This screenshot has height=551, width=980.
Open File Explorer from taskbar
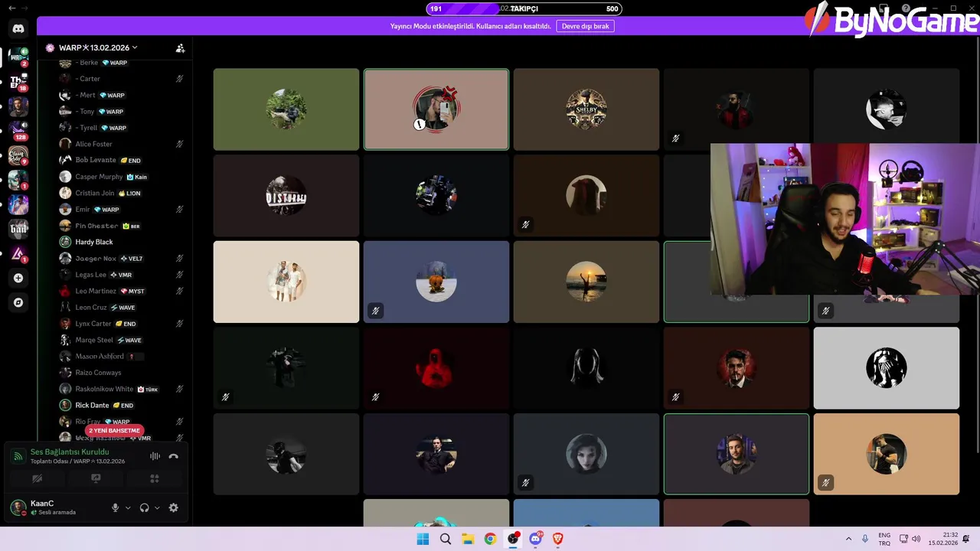click(x=468, y=539)
